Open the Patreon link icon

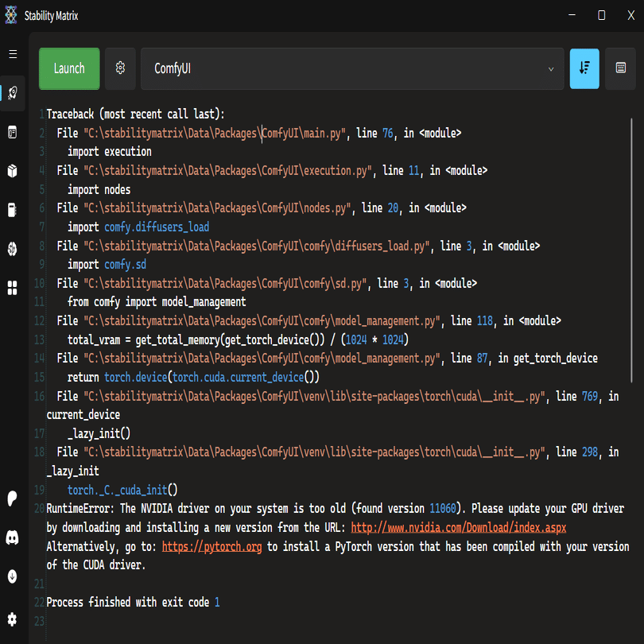click(13, 499)
